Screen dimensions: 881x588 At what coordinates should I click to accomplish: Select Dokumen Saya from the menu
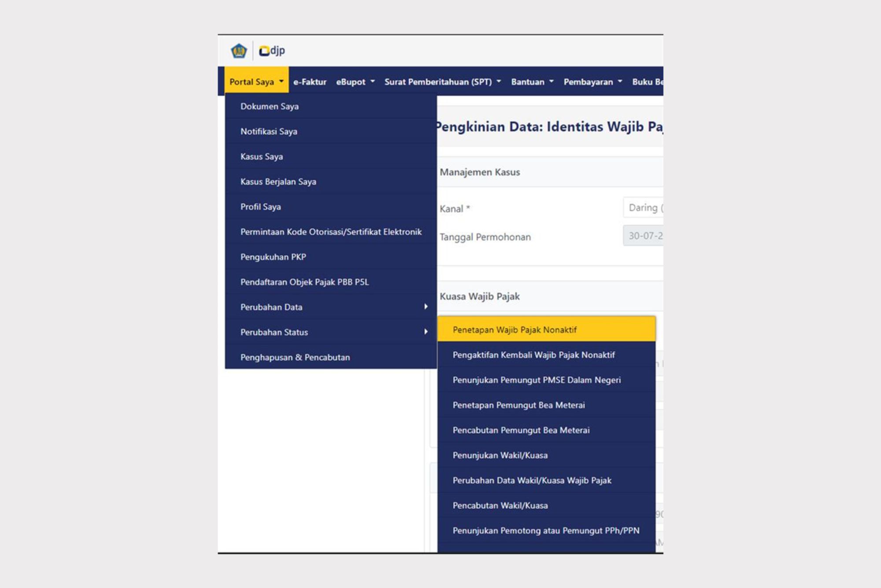tap(331, 106)
